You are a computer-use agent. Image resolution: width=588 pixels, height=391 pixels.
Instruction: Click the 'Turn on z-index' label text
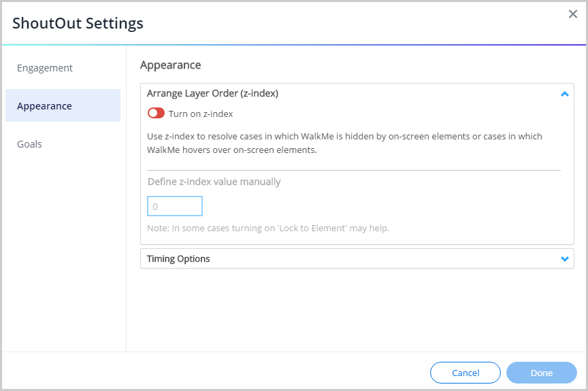[x=201, y=114]
